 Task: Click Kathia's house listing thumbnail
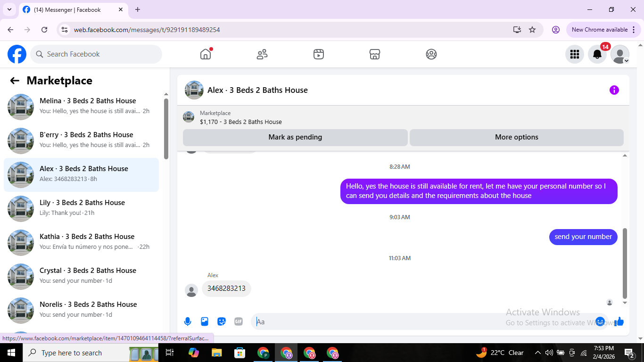click(21, 243)
